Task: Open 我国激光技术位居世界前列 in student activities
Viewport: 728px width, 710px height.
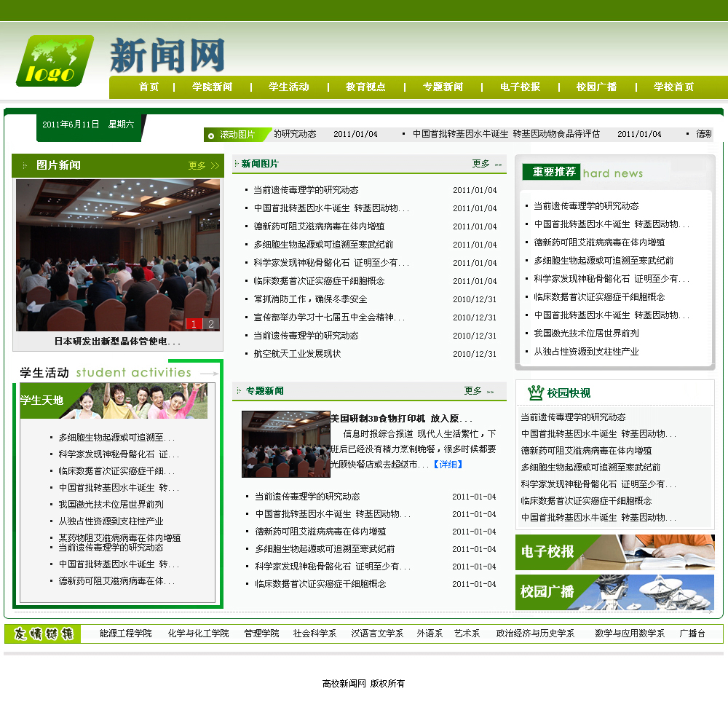Action: [111, 505]
